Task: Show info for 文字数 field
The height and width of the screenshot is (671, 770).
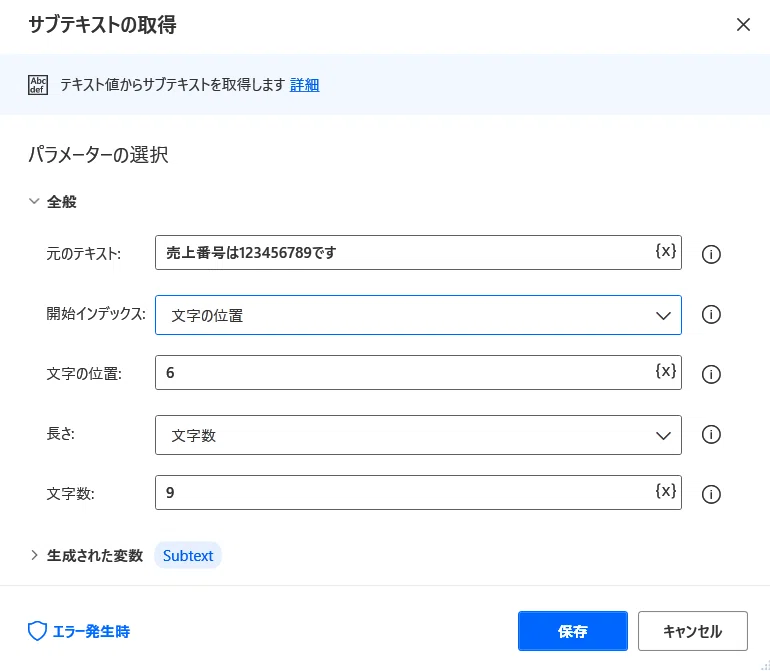Action: pyautogui.click(x=711, y=494)
